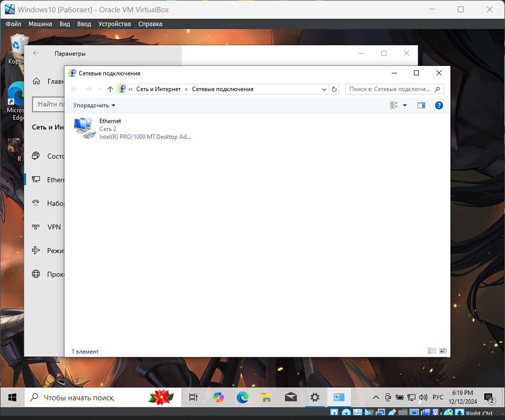Open the Windows Start menu
505x420 pixels.
(12, 397)
